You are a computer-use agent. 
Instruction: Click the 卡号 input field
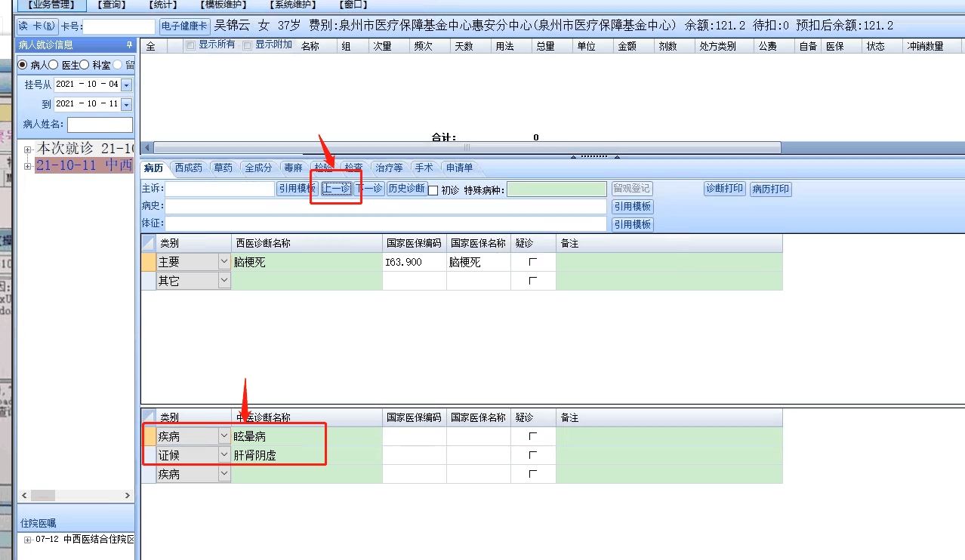tap(119, 26)
